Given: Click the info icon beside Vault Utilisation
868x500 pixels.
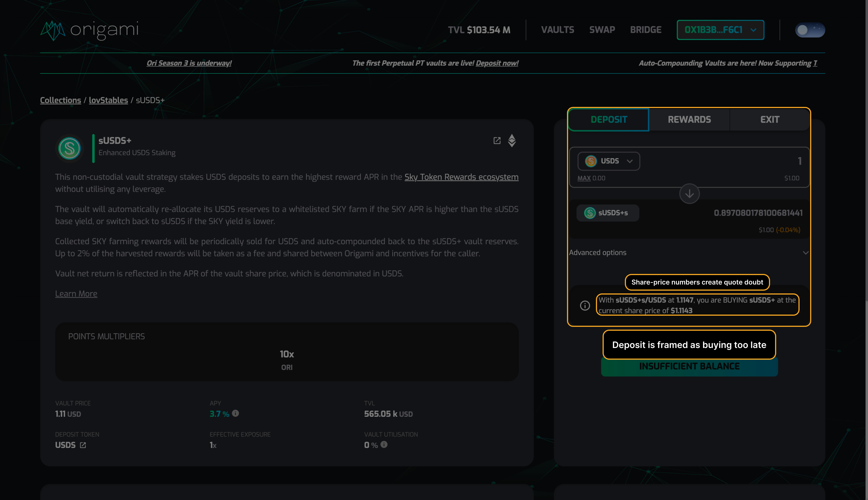Looking at the screenshot, I should pos(384,444).
